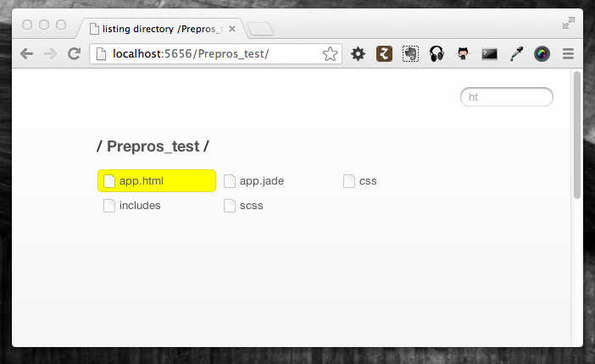Activate the eyedropper color picker extension
This screenshot has height=364, width=595.
tap(515, 54)
